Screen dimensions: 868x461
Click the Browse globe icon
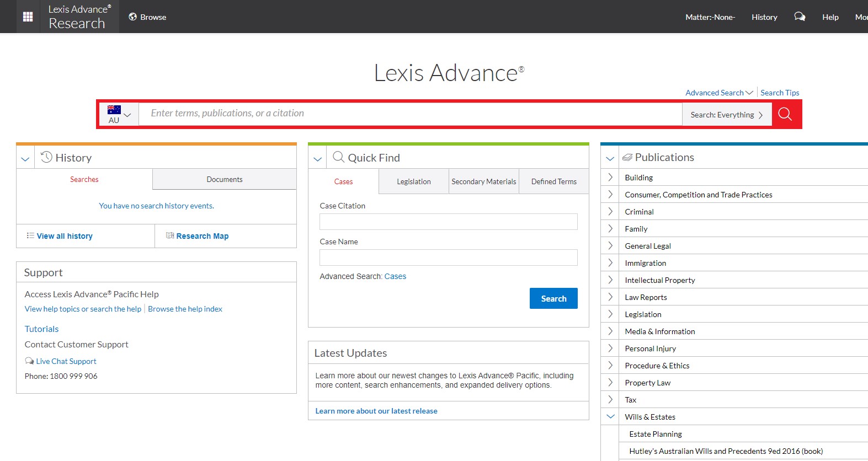(x=132, y=17)
